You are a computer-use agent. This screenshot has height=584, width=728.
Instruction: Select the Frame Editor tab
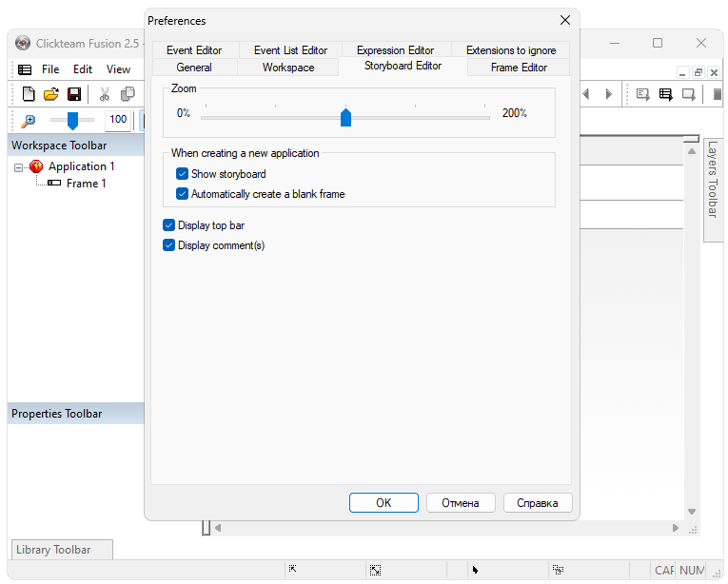519,68
